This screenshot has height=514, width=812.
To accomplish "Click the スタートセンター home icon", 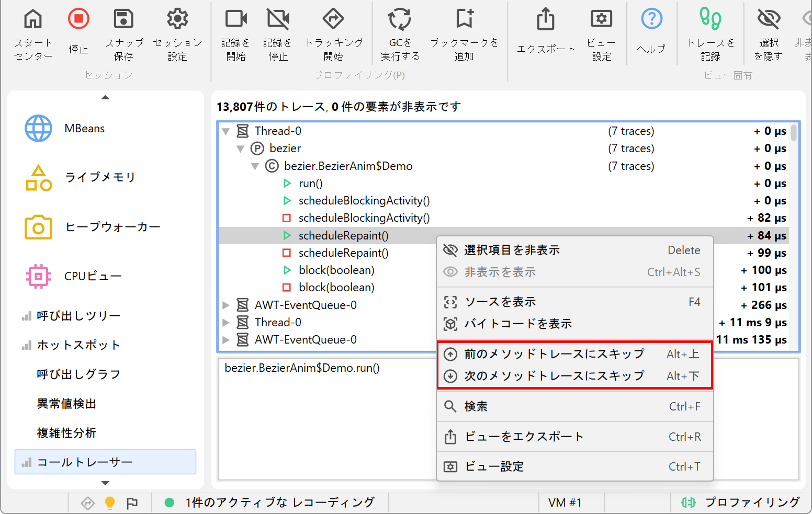I will tap(33, 20).
